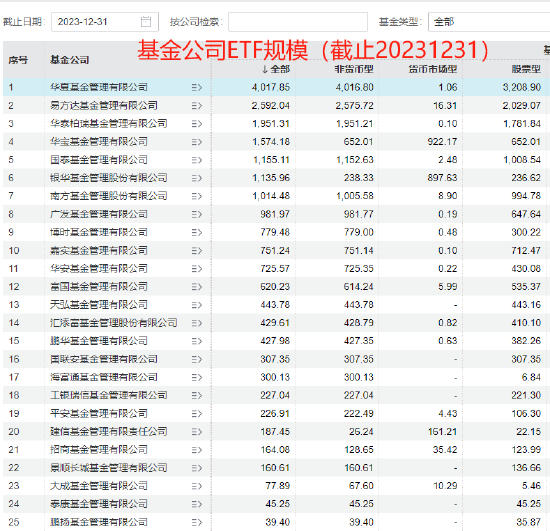Click total value 39.40 for 鹏扬
The height and width of the screenshot is (531, 550).
coord(277,522)
